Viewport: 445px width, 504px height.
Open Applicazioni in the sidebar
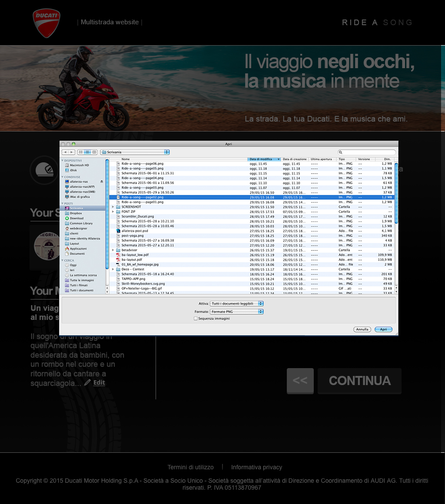click(78, 249)
